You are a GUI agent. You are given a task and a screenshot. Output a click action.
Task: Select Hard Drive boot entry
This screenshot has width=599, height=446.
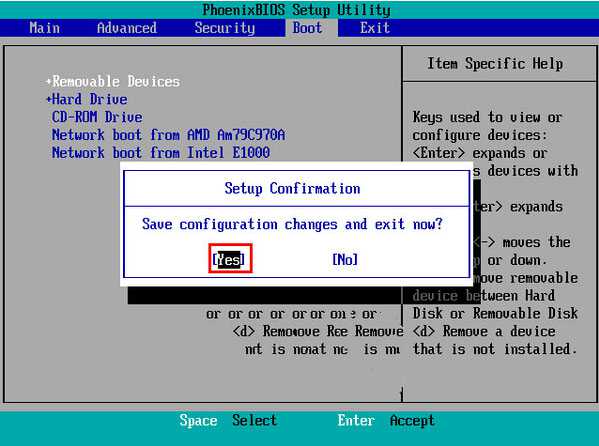pos(89,99)
